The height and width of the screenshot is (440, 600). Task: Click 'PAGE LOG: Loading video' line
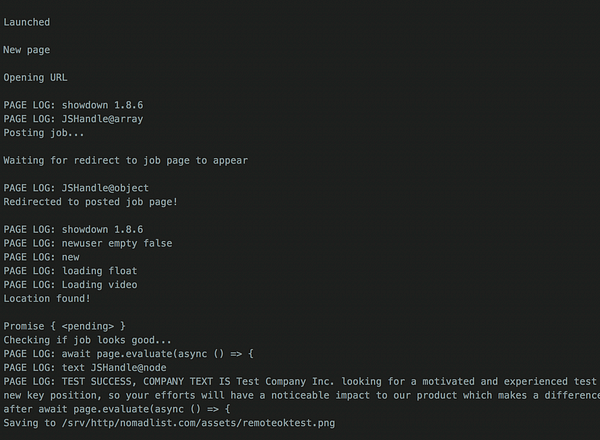tap(70, 285)
